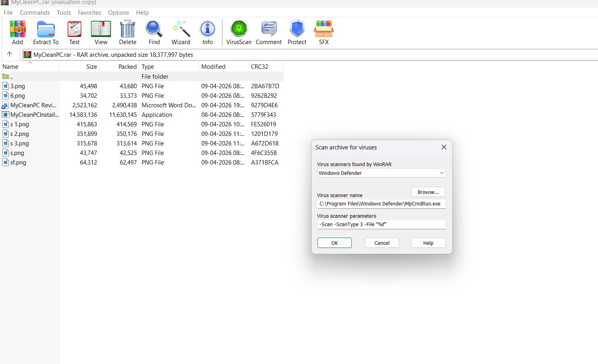Open the Tools menu
This screenshot has width=598, height=364.
click(64, 12)
